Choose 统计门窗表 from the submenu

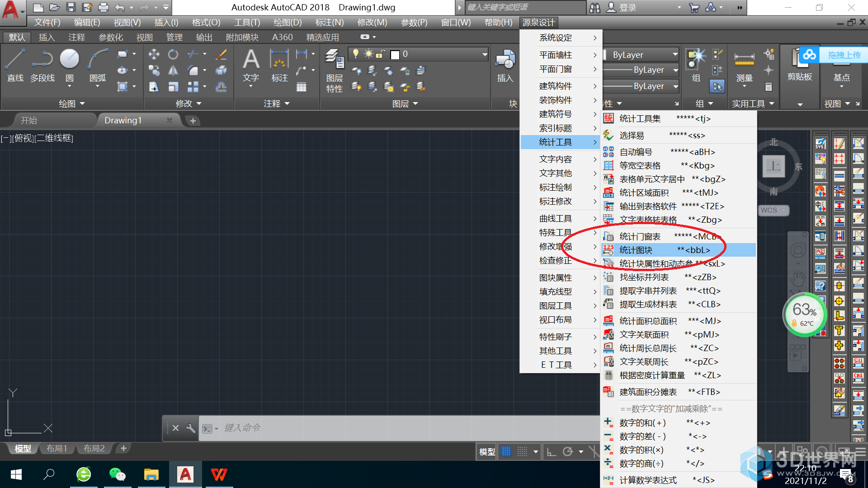point(679,236)
